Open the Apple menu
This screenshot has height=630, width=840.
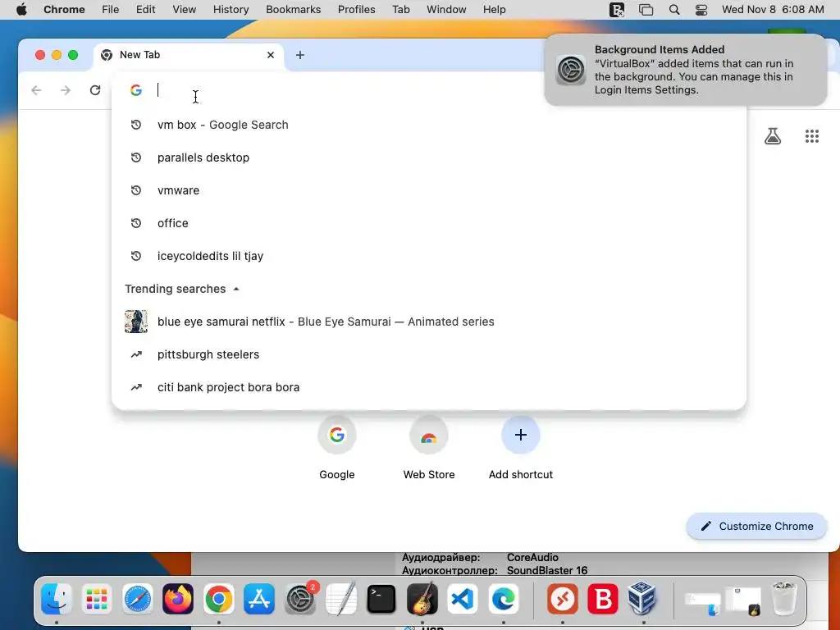click(21, 9)
